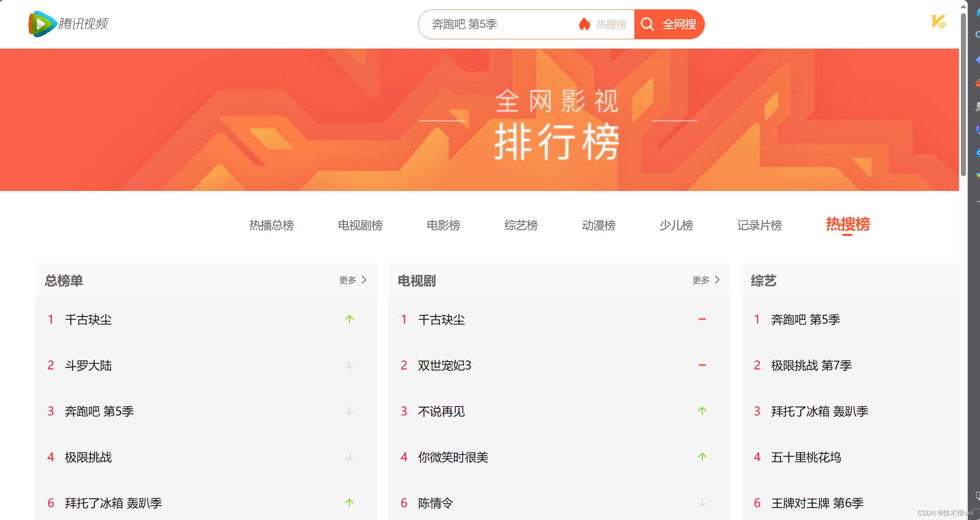
Task: Click the down arrow beside 斗罗大陆
Action: pos(349,365)
